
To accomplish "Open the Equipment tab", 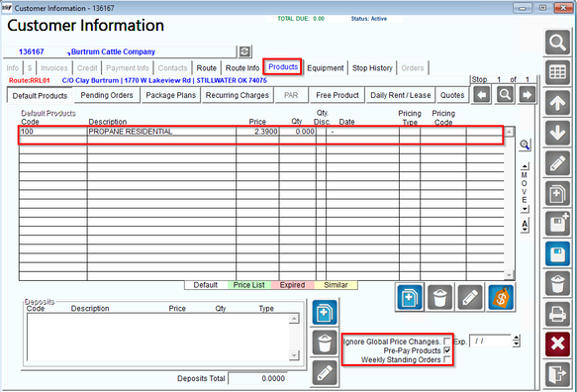I will (x=326, y=68).
